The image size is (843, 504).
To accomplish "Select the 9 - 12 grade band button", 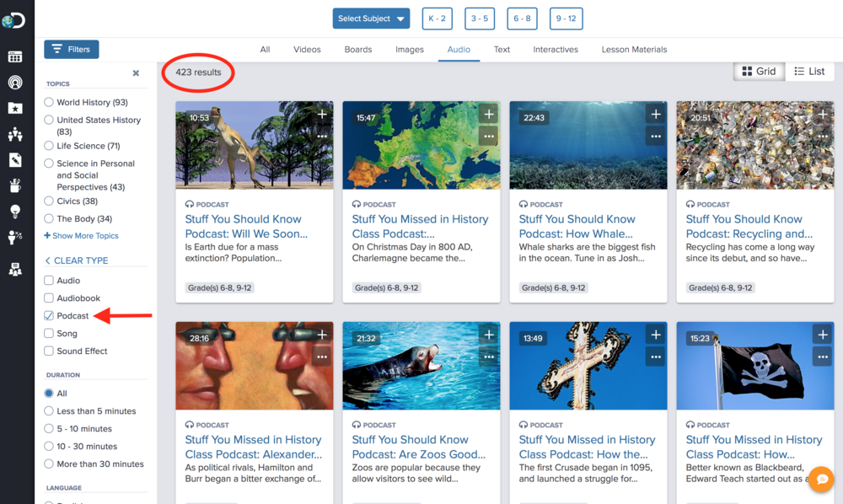I will (x=566, y=19).
